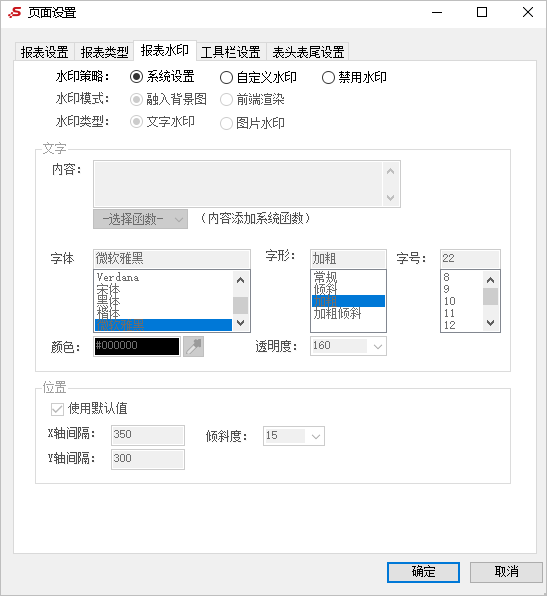This screenshot has width=547, height=596.
Task: Click the content box scroll up arrow
Action: point(390,171)
